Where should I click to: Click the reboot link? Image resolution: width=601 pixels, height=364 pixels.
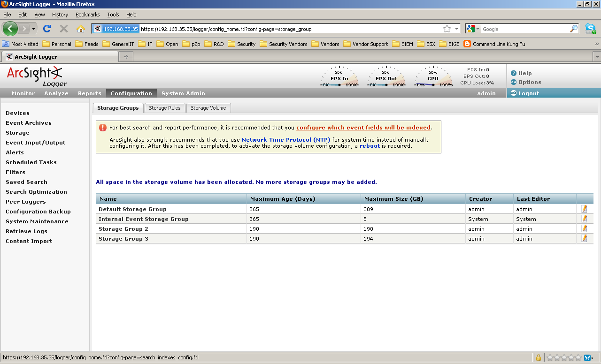(370, 146)
